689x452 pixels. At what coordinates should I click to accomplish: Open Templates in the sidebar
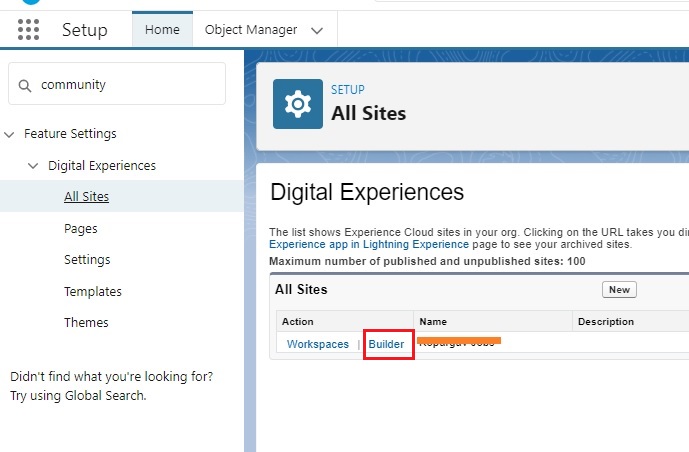[x=93, y=291]
